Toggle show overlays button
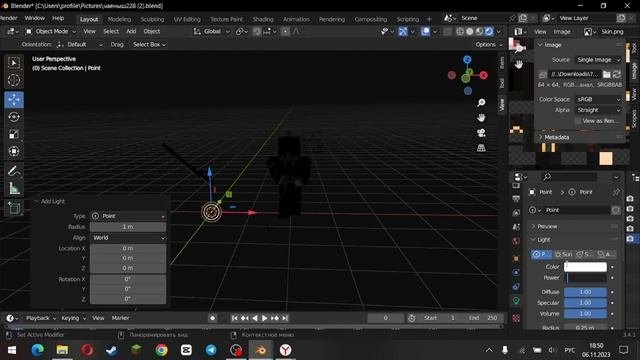The height and width of the screenshot is (360, 640). (425, 31)
